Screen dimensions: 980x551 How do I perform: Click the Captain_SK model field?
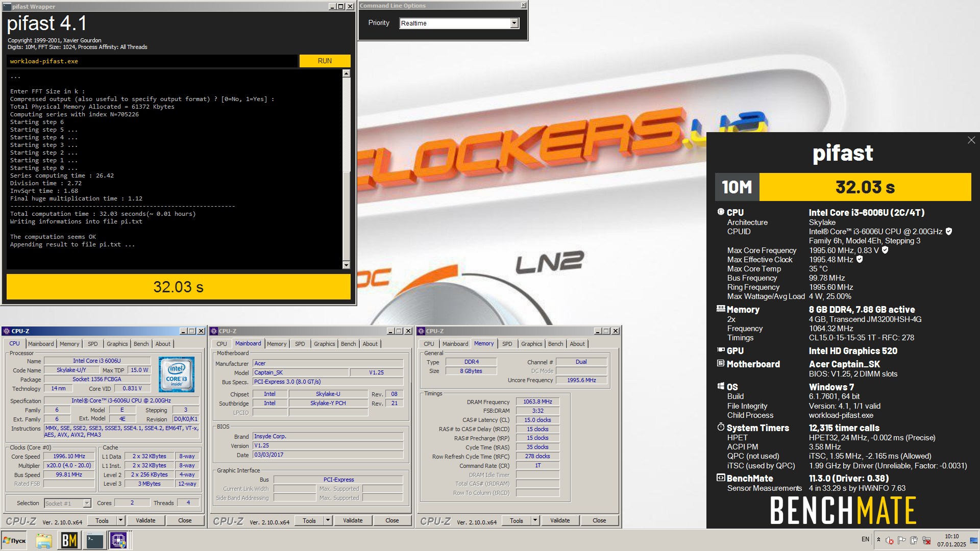(x=301, y=372)
